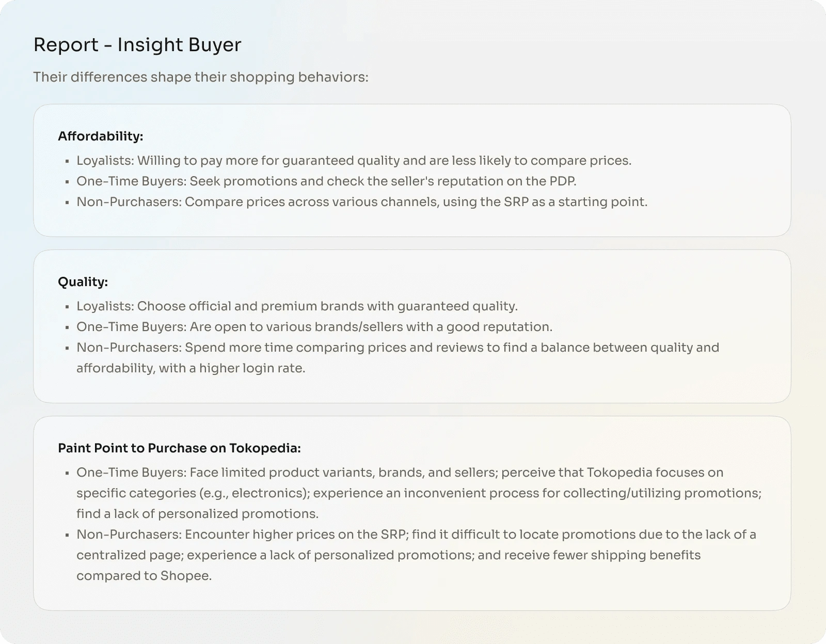826x644 pixels.
Task: Click the square bullet marker before Affordability Loyalists
Action: point(67,161)
